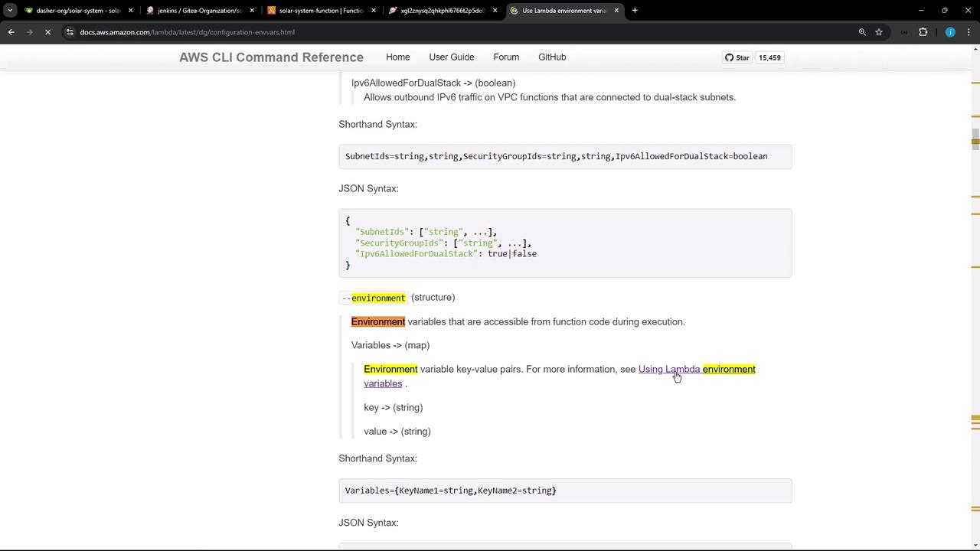980x551 pixels.
Task: Follow the Using Lambda environment variables link
Action: coord(668,370)
